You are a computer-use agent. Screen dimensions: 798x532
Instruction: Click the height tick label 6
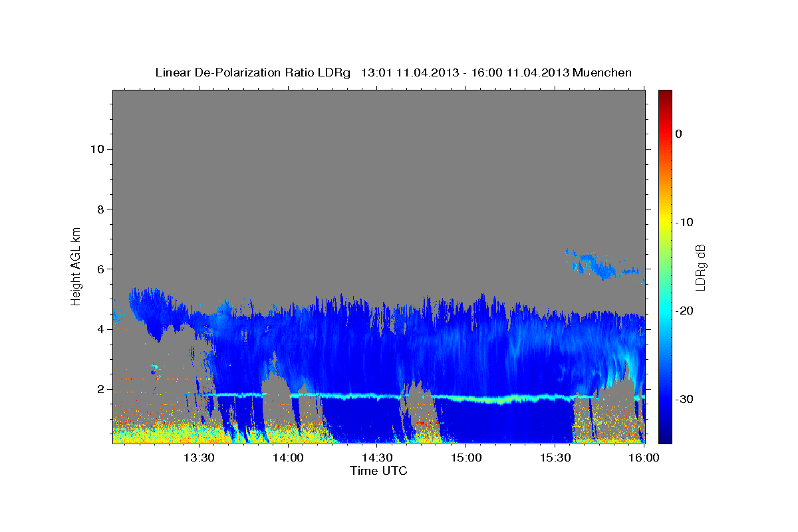point(100,269)
